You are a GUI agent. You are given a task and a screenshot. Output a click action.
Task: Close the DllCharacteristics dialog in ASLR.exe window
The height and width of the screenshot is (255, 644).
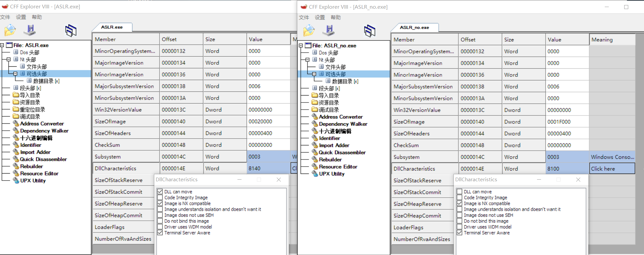279,180
